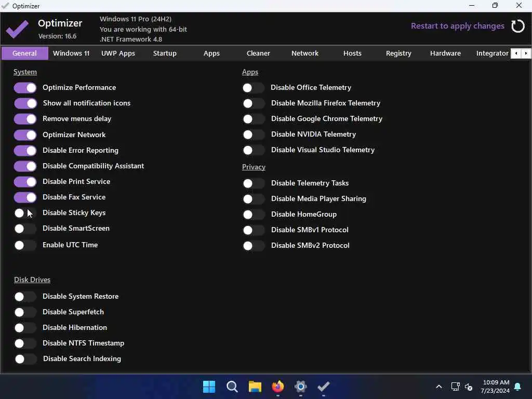Enable Disable NVIDIA Telemetry switch
This screenshot has width=532, height=399.
pos(254,135)
